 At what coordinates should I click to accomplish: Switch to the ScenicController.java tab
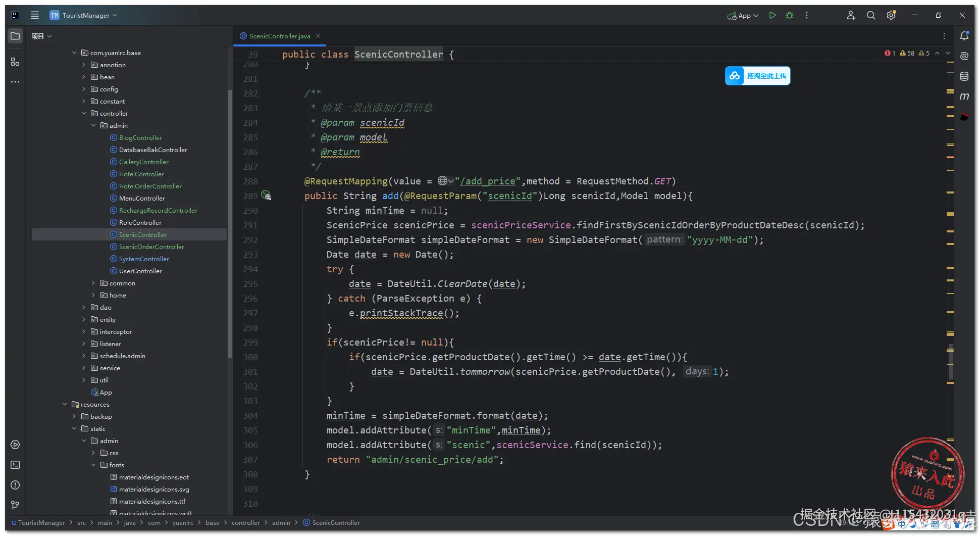[280, 36]
